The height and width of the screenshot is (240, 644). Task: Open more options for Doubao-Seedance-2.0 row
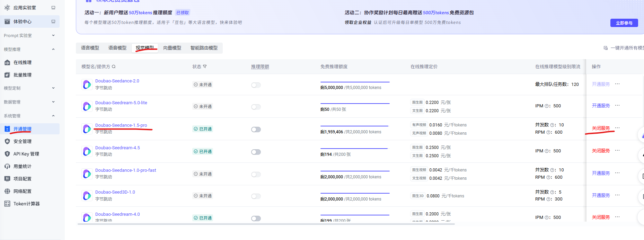point(617,84)
